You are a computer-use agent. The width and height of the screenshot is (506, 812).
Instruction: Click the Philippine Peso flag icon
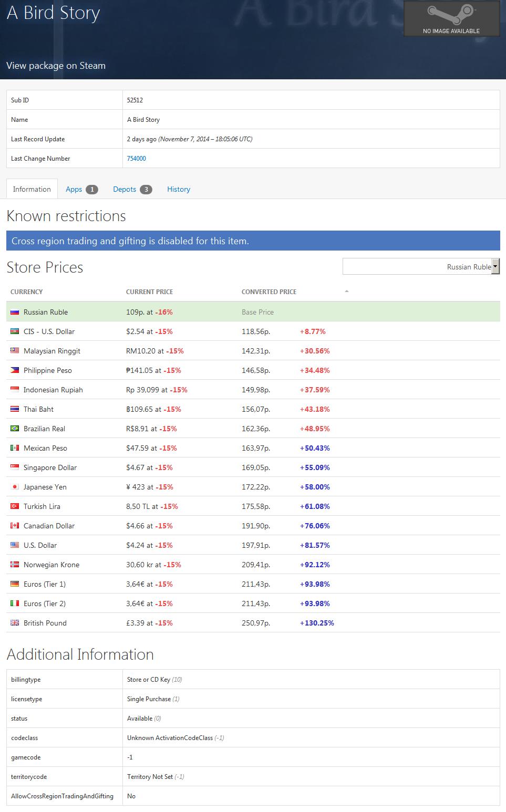(15, 370)
